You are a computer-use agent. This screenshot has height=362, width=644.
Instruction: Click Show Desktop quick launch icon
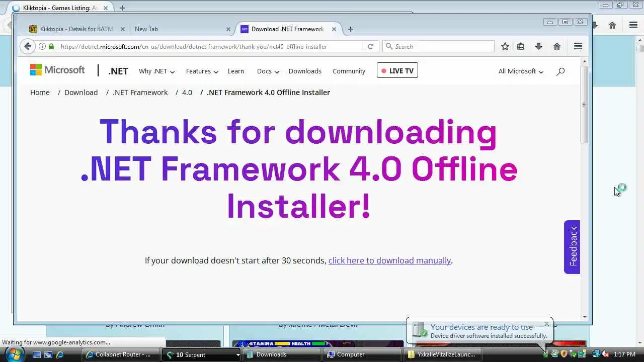coord(37,354)
